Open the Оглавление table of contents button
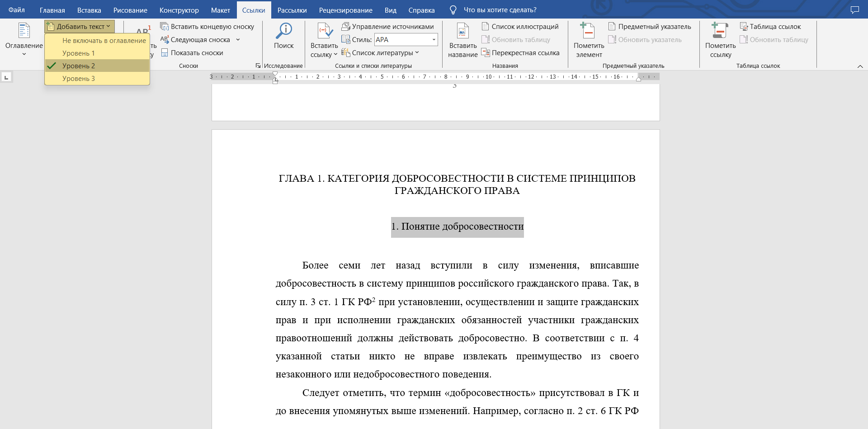The width and height of the screenshot is (868, 429). pos(24,39)
